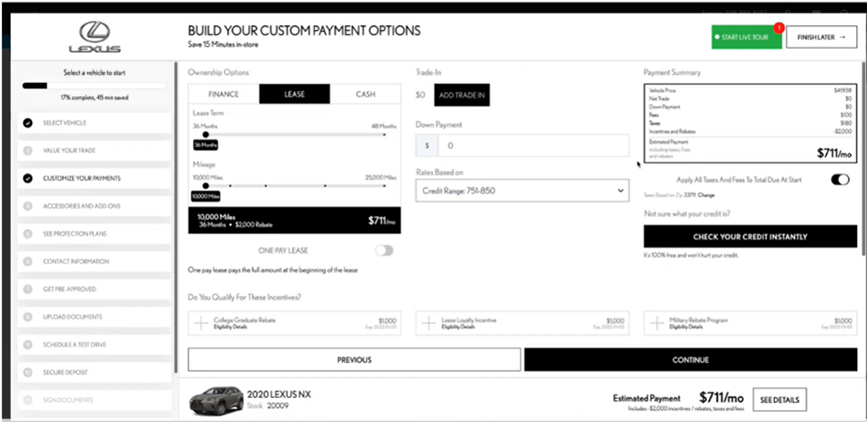Click the Mileage slider handle
The image size is (867, 422).
[206, 186]
